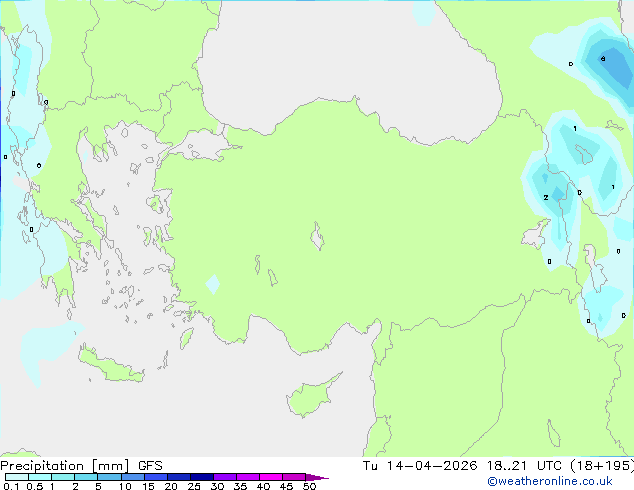Select the 10 to 15 mm blue swatch
The image size is (634, 490).
pyautogui.click(x=133, y=477)
